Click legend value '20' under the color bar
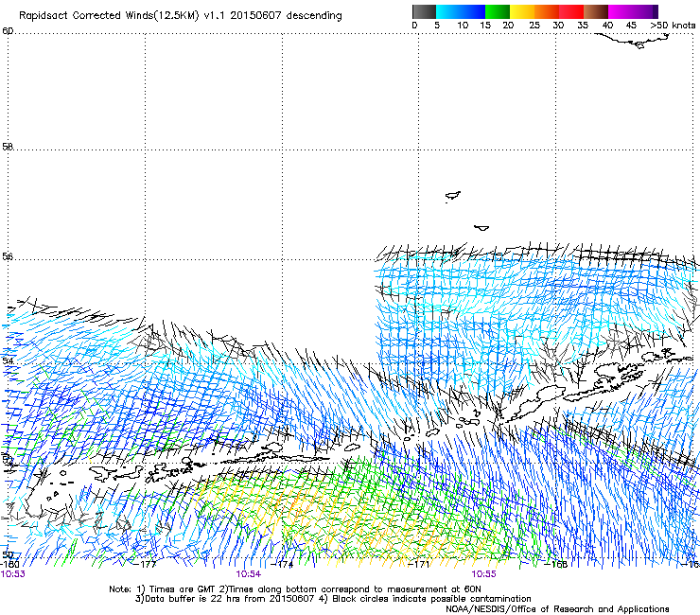Image resolution: width=700 pixels, height=615 pixels. click(508, 26)
